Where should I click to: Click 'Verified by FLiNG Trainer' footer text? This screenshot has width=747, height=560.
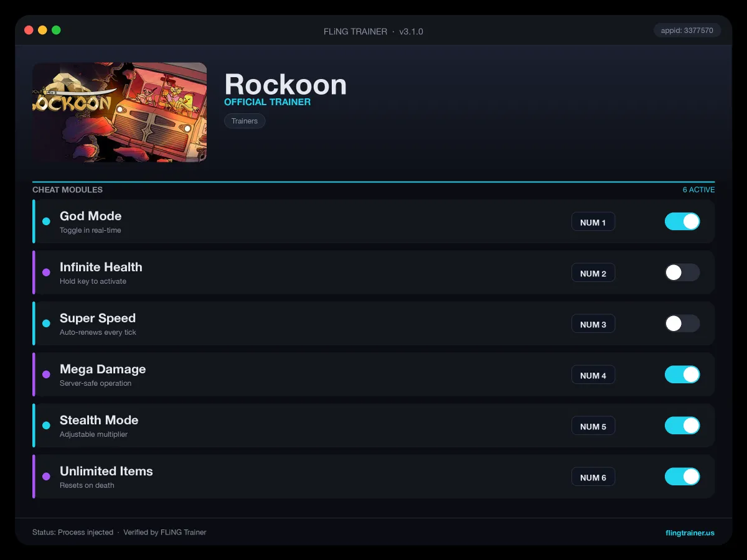pos(165,533)
